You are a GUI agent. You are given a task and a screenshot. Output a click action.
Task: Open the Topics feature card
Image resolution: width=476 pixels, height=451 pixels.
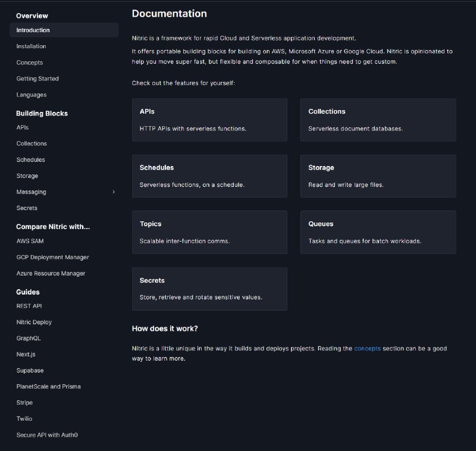click(209, 232)
